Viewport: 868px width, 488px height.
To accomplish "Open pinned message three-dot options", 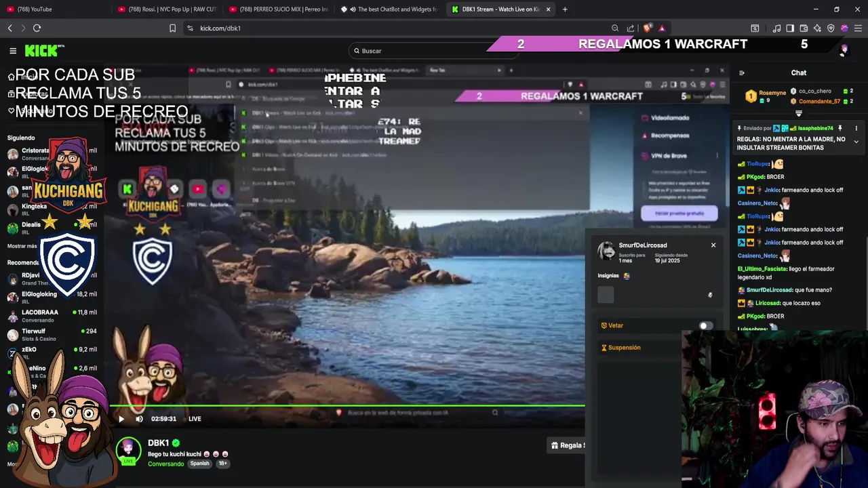I will [x=856, y=128].
